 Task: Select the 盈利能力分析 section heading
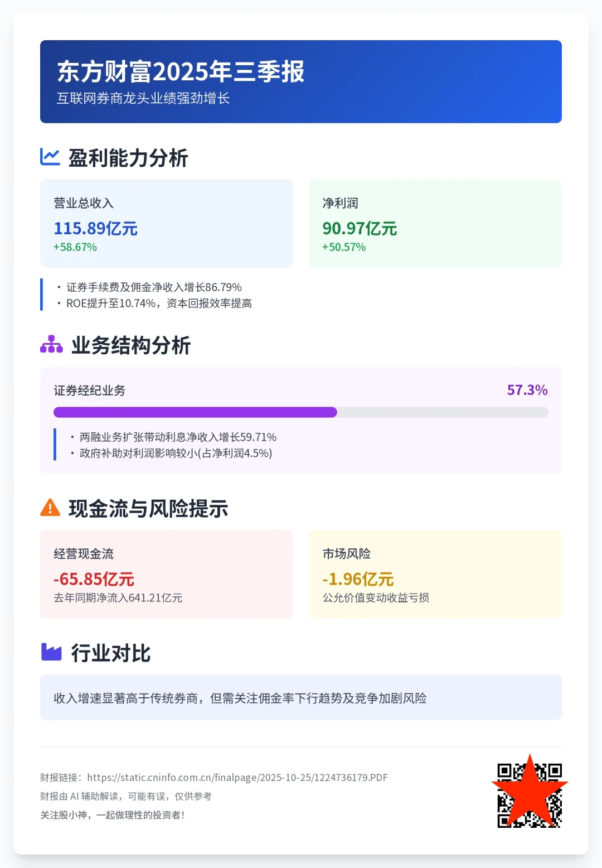[129, 158]
